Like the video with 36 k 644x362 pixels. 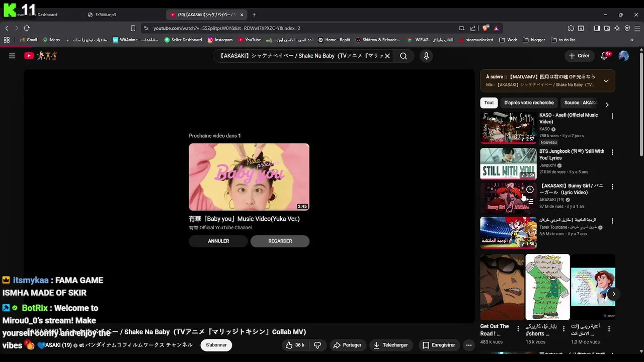pyautogui.click(x=295, y=345)
